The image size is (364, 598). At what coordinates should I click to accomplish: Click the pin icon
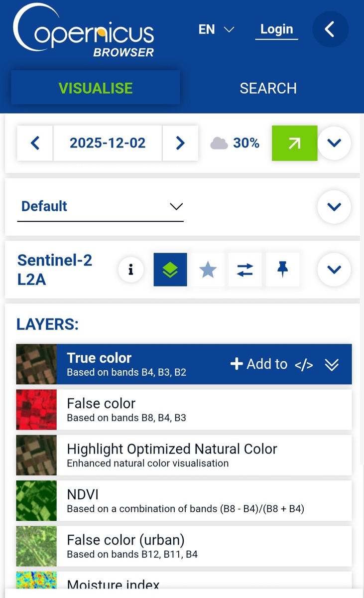tap(282, 270)
